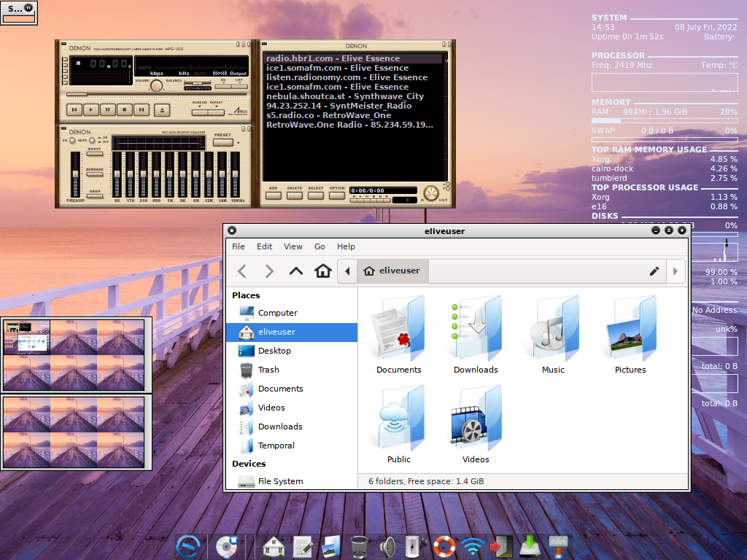Skip to previous track in the player
747x560 pixels.
tap(74, 110)
